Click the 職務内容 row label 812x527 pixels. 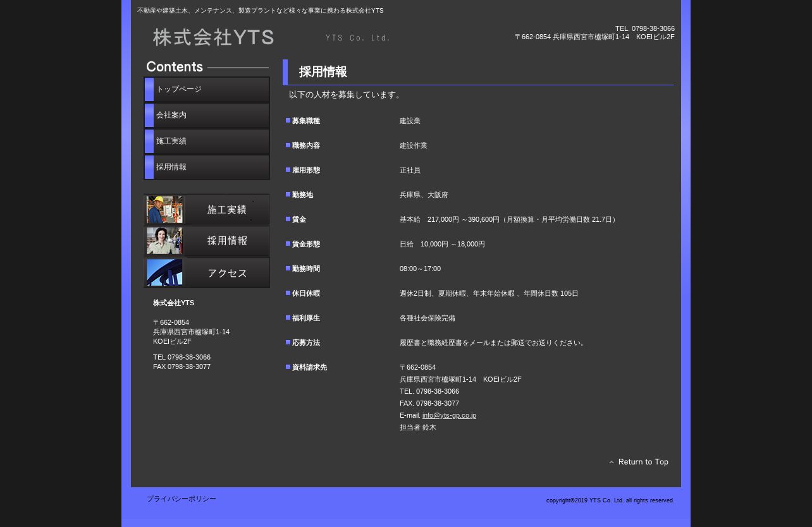pyautogui.click(x=306, y=145)
